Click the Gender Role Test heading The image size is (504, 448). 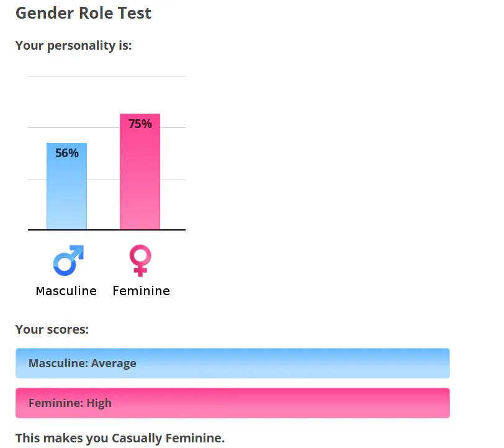pyautogui.click(x=83, y=13)
